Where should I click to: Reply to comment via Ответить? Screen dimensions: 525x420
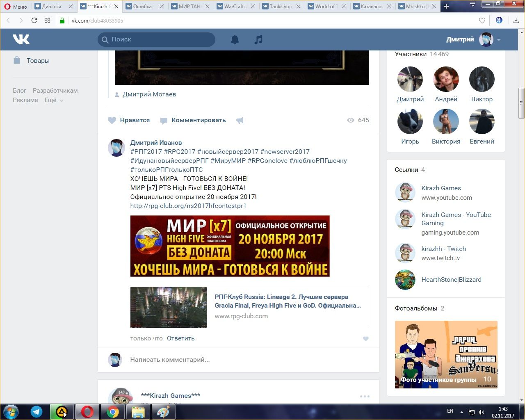click(x=180, y=338)
